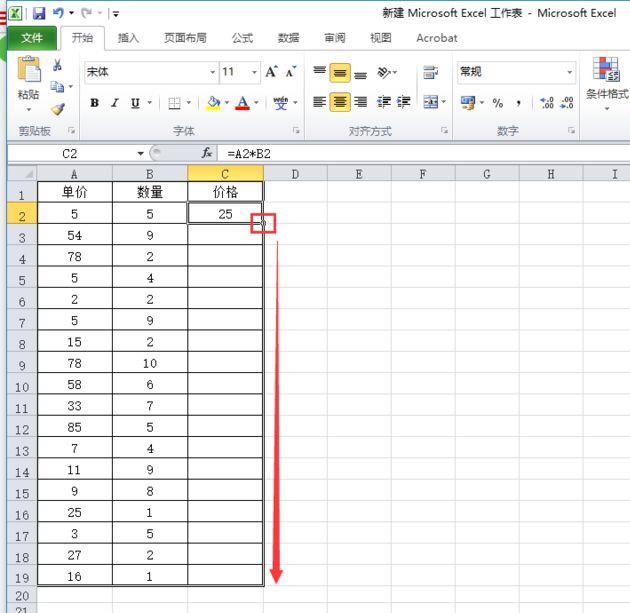Screen dimensions: 630x613
Task: Toggle Italic formatting
Action: pos(114,103)
